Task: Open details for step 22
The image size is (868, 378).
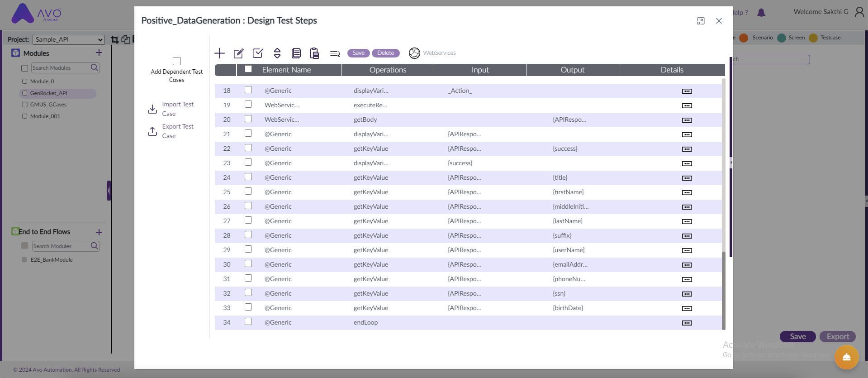Action: coord(687,149)
